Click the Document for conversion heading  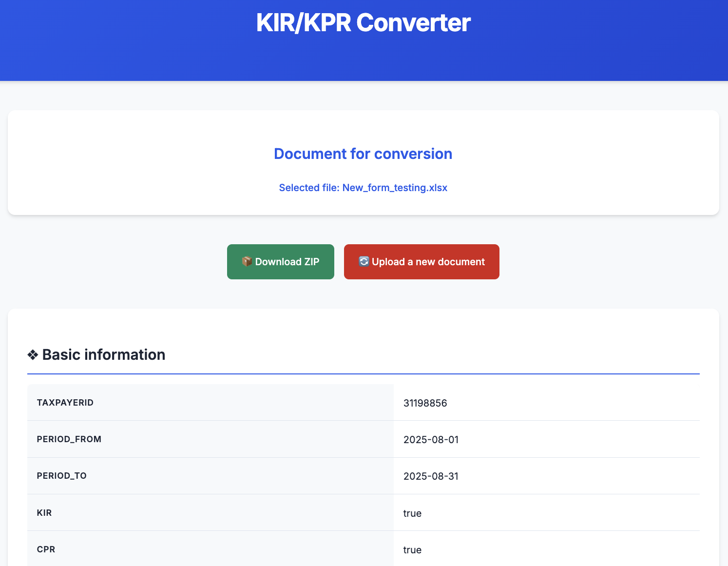pos(363,154)
